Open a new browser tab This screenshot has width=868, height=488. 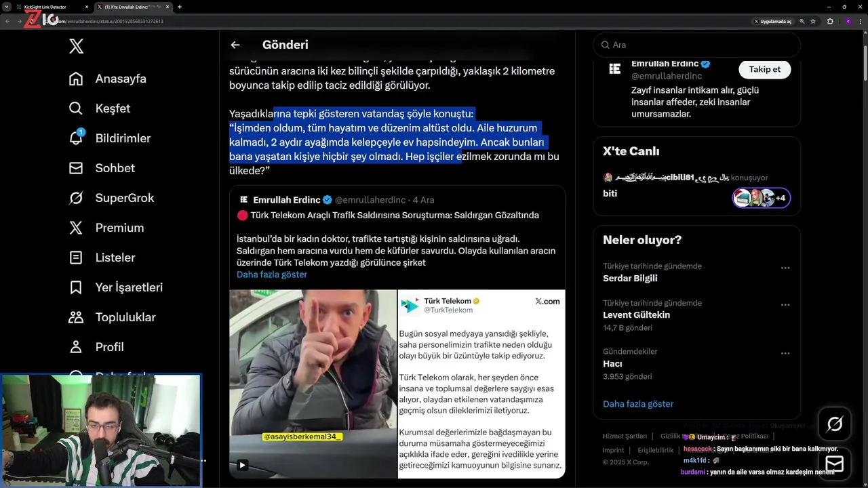[x=179, y=7]
